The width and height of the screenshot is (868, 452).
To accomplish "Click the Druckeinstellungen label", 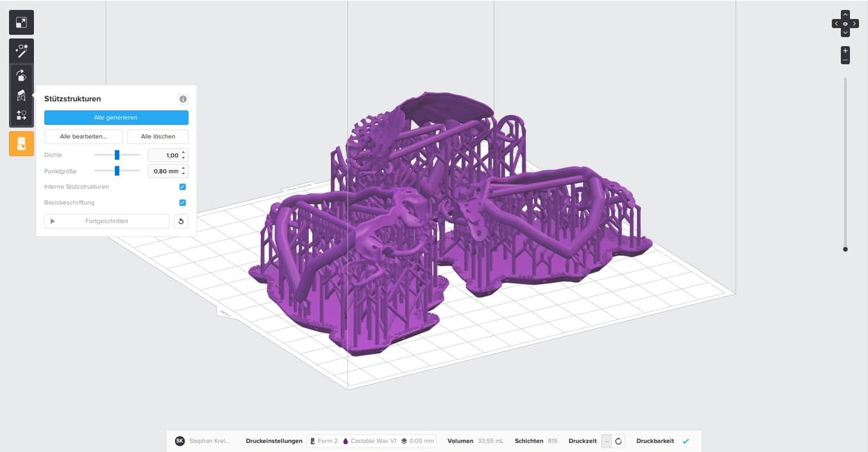I will pyautogui.click(x=274, y=440).
